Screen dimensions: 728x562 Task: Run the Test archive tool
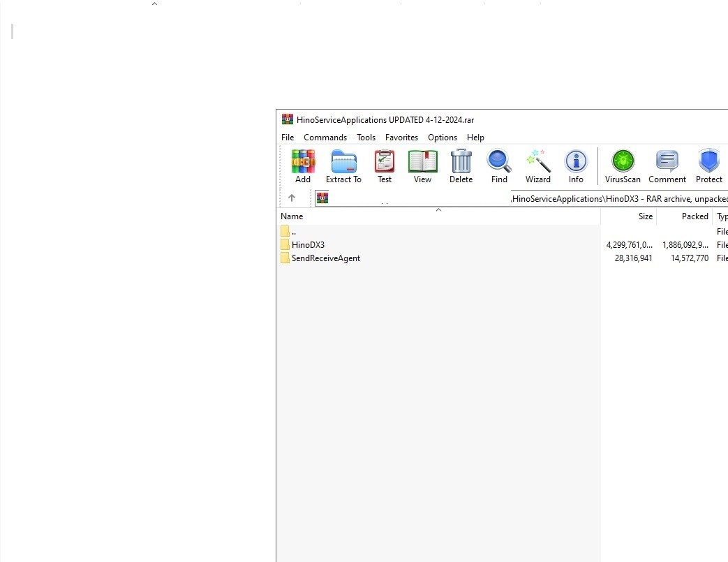click(385, 162)
